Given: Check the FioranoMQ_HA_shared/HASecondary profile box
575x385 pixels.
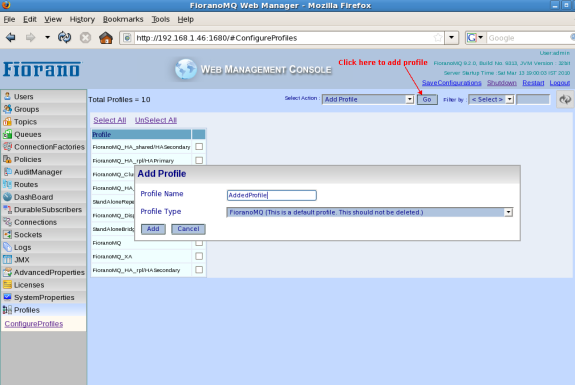Looking at the screenshot, I should coord(199,147).
